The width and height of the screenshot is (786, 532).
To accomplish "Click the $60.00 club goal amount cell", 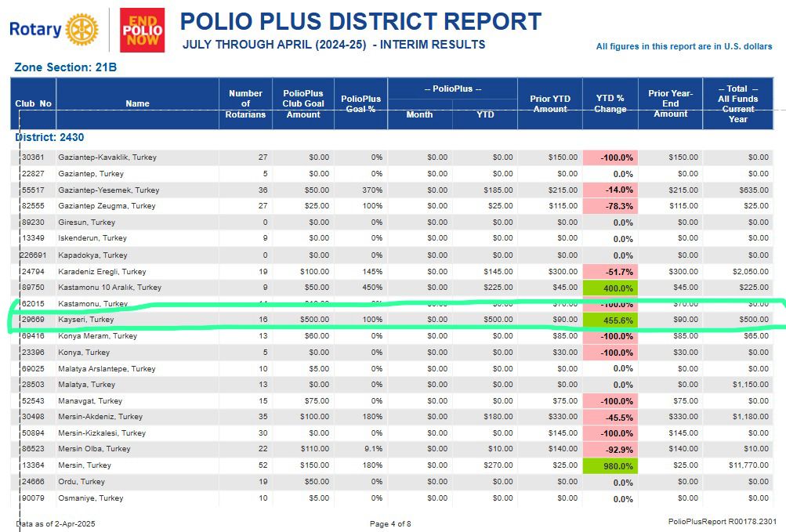I will coord(315,336).
